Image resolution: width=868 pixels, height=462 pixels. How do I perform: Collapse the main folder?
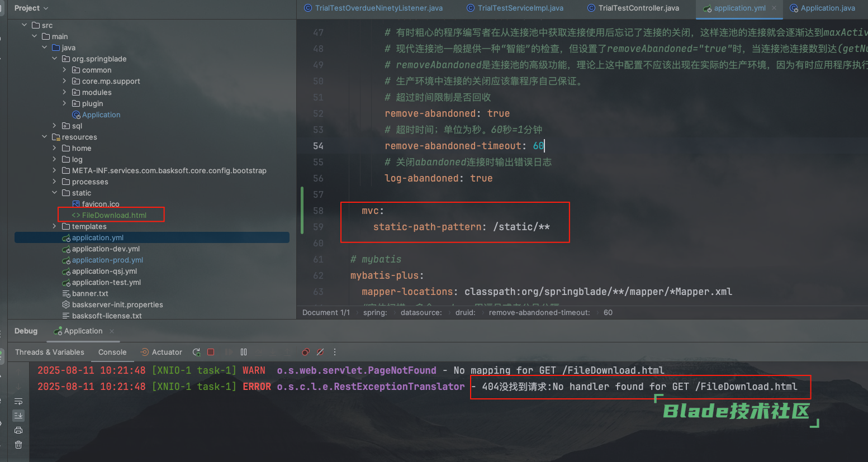point(34,36)
